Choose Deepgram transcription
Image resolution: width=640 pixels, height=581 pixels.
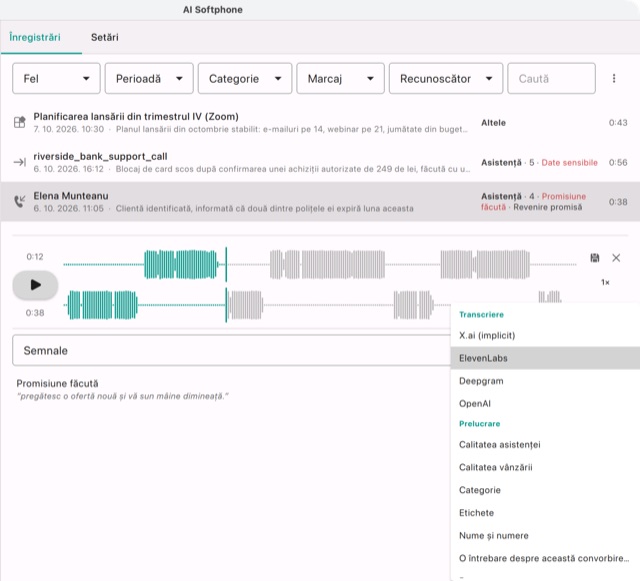(545, 381)
